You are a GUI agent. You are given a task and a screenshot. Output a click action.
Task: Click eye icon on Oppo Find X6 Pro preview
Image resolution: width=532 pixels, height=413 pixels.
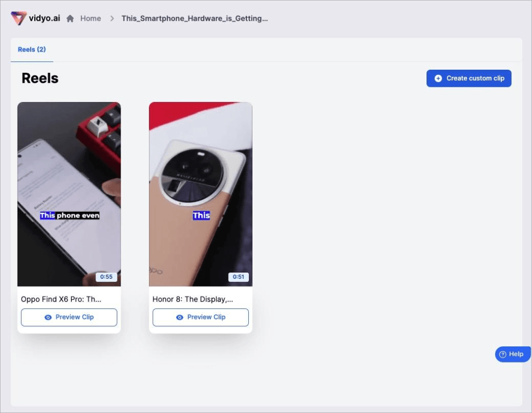click(48, 317)
